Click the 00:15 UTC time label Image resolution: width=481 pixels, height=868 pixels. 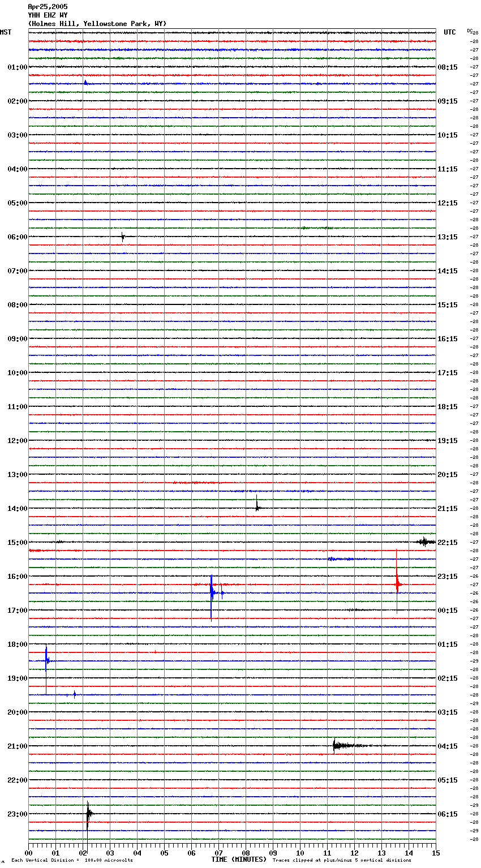[448, 611]
